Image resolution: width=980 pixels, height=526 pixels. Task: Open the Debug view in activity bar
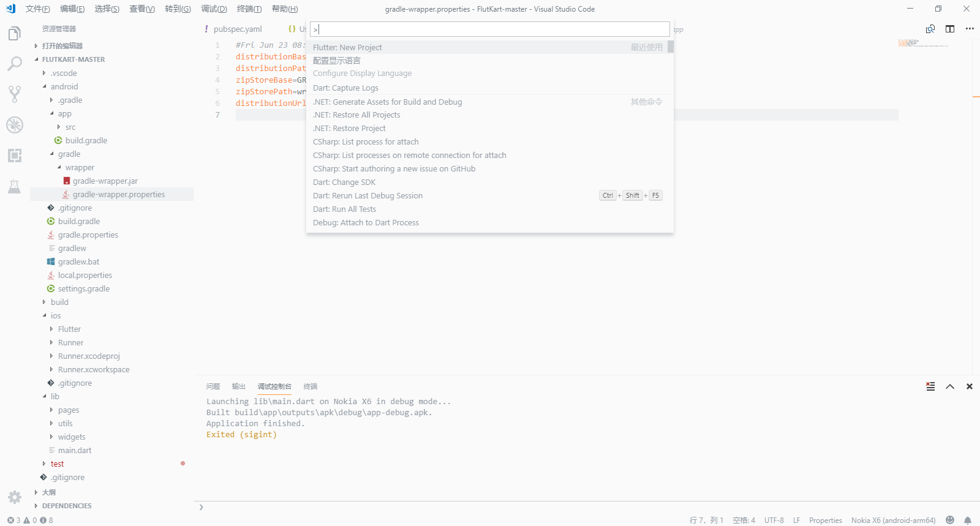(15, 125)
